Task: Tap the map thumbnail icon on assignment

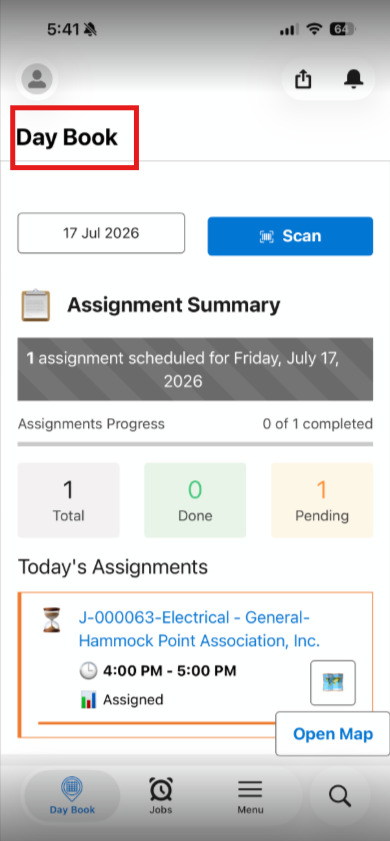Action: 333,683
